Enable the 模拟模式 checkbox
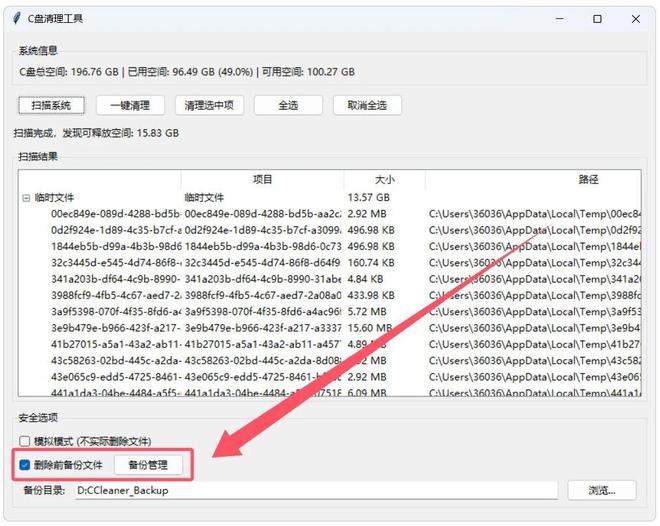The image size is (660, 526). pos(25,441)
